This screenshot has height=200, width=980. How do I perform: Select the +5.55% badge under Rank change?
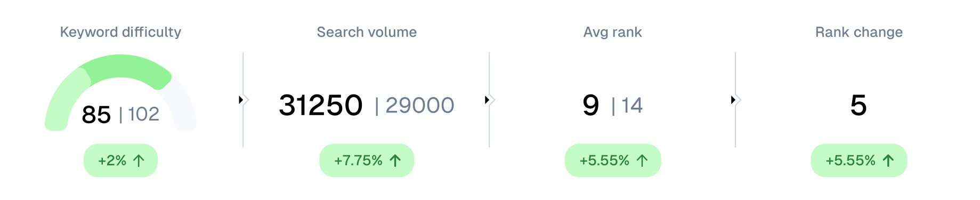point(859,161)
